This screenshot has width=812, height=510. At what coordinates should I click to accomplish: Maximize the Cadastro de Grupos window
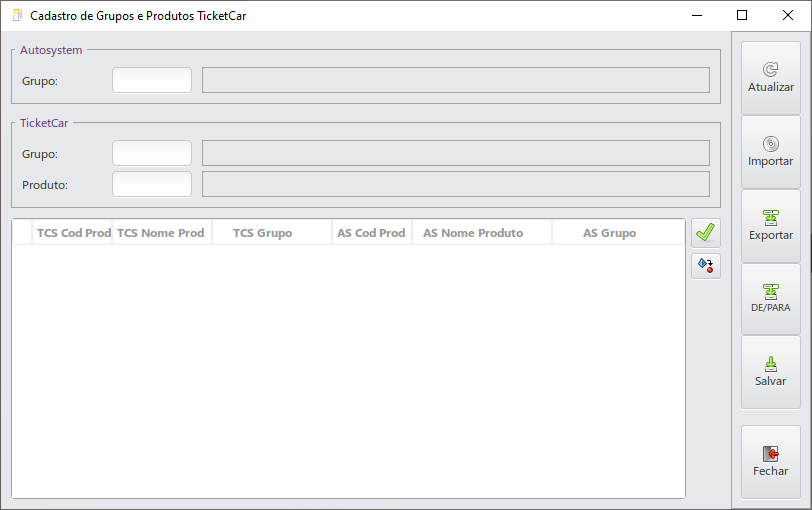point(742,16)
